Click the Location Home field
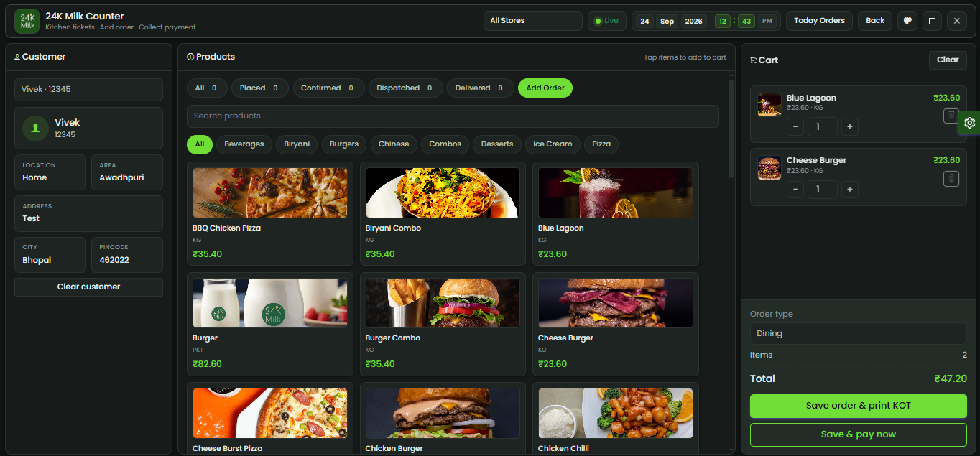Screen dimensions: 980x456 pyautogui.click(x=50, y=172)
